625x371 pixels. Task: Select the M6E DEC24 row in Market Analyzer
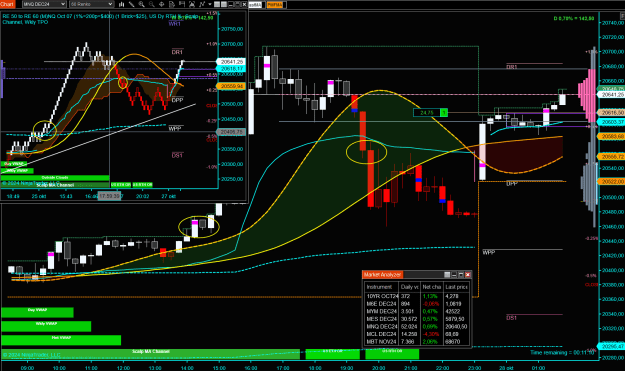click(x=417, y=304)
